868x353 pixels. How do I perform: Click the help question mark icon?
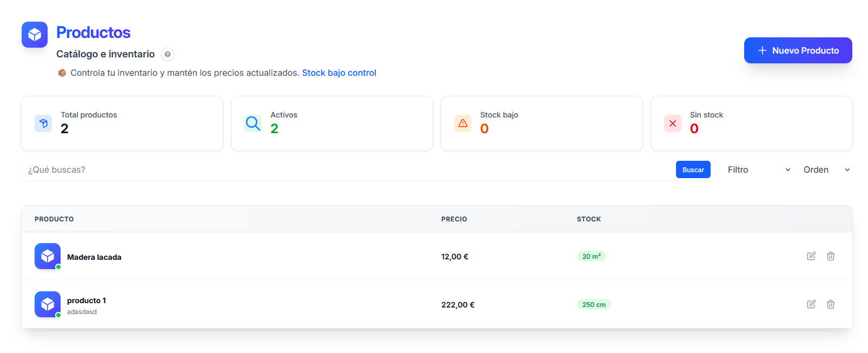coord(168,54)
